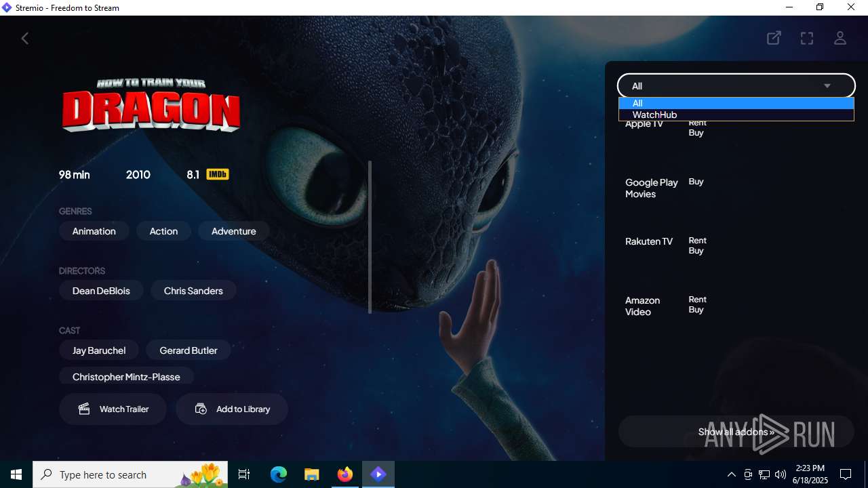Expand the addon filter dropdown arrow

pos(827,86)
